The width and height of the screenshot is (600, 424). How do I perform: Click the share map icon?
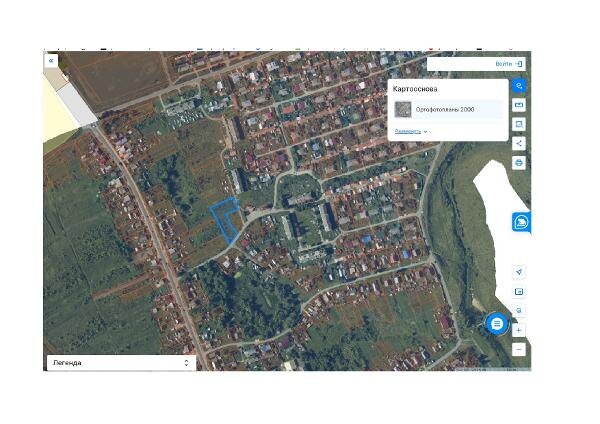(519, 144)
